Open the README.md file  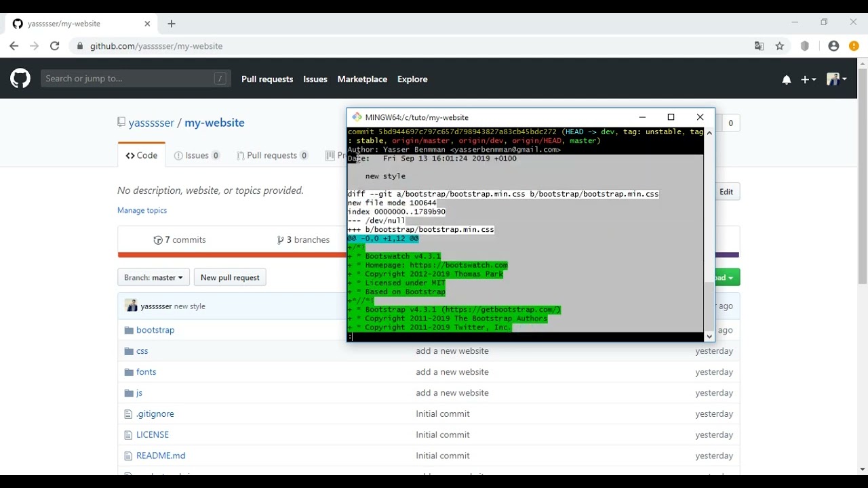coord(161,456)
